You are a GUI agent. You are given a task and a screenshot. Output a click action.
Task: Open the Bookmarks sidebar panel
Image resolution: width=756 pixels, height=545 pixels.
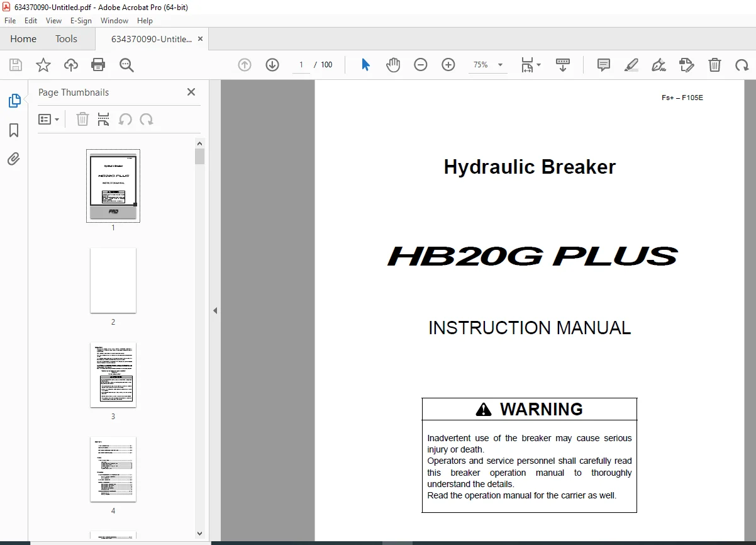coord(14,130)
